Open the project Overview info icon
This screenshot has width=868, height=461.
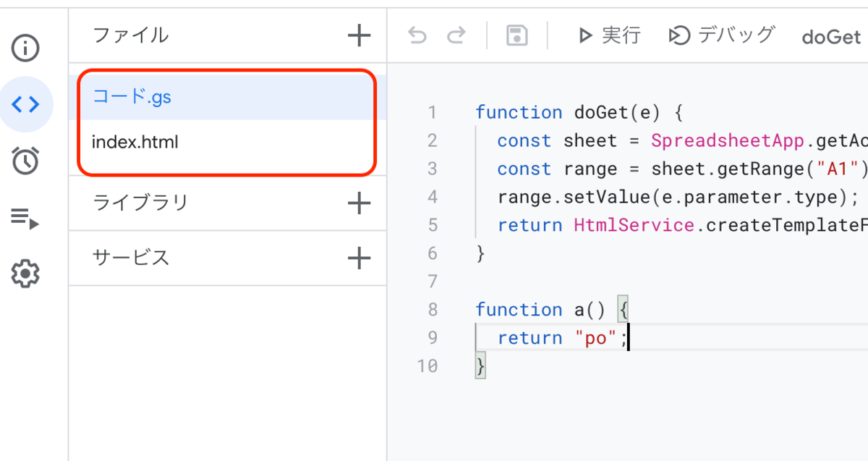pos(26,48)
